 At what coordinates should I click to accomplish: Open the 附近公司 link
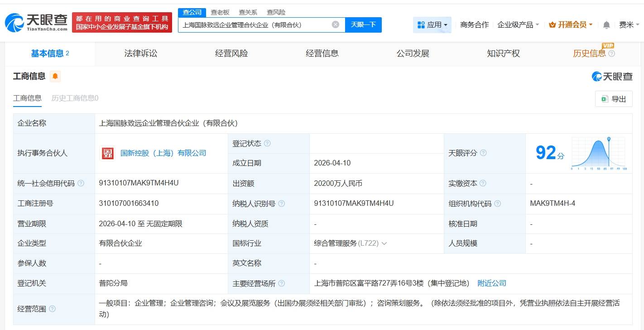pos(492,283)
